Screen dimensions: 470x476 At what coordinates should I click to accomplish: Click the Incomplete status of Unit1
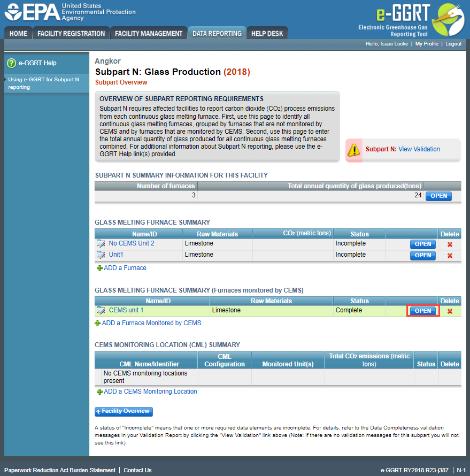click(350, 255)
